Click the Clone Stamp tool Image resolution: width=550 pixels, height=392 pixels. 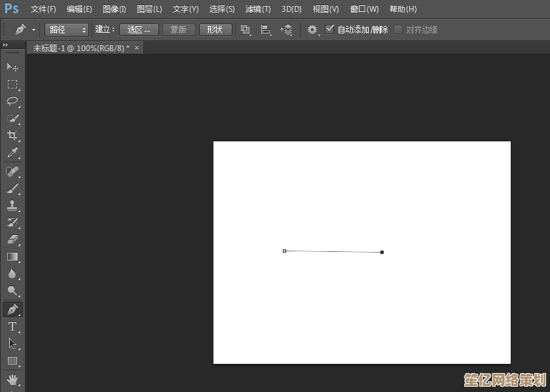tap(12, 205)
